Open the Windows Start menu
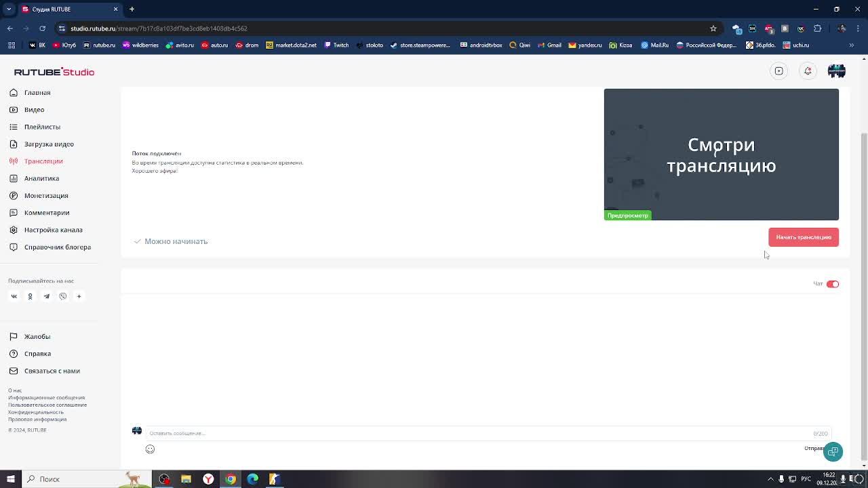This screenshot has height=488, width=868. click(10, 479)
